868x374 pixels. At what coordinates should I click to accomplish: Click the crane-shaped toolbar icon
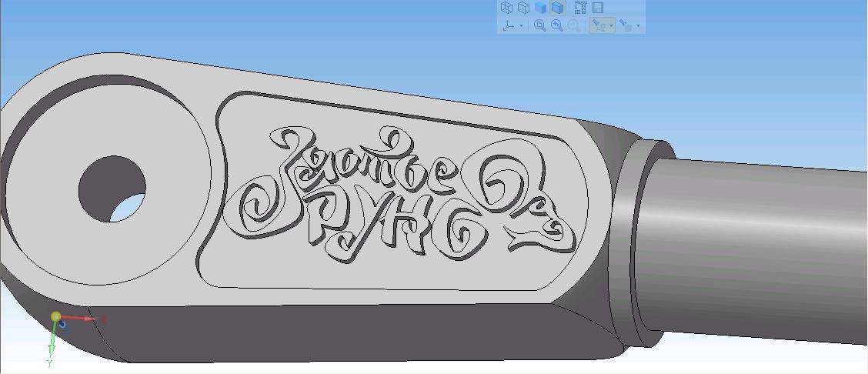[x=580, y=8]
